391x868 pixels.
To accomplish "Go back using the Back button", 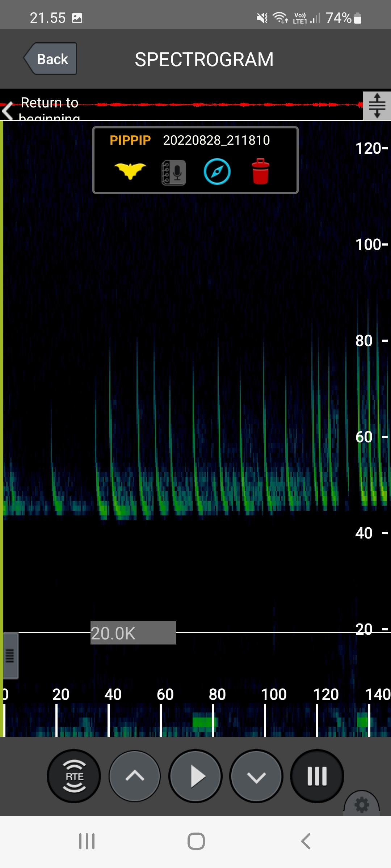I will tap(51, 59).
